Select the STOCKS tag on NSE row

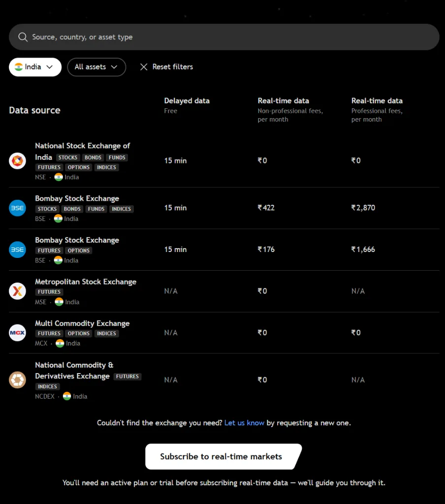[x=68, y=157]
